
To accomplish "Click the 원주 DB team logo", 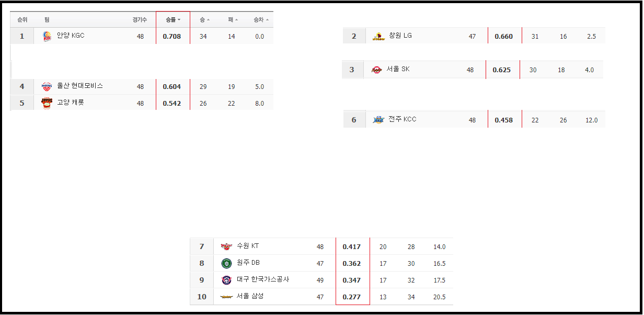I will (226, 263).
